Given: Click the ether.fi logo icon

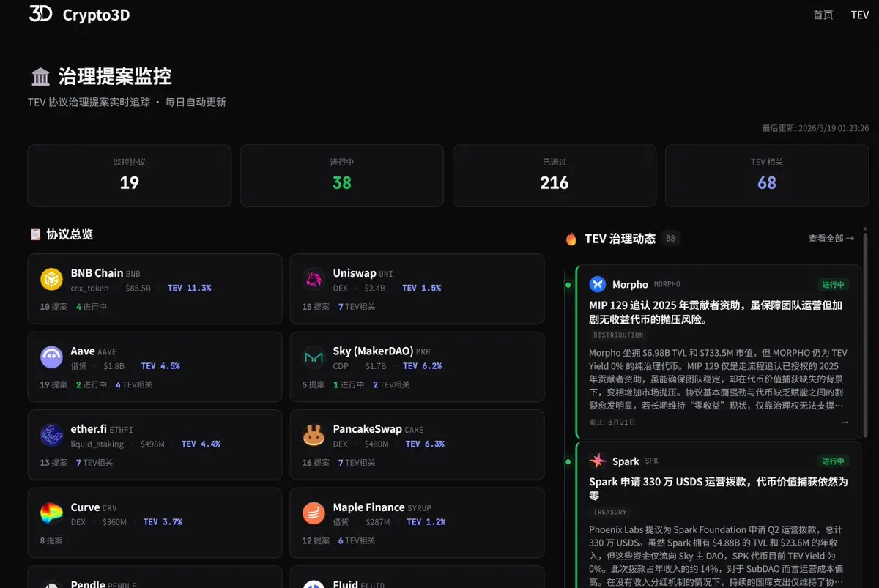Looking at the screenshot, I should click(x=51, y=435).
